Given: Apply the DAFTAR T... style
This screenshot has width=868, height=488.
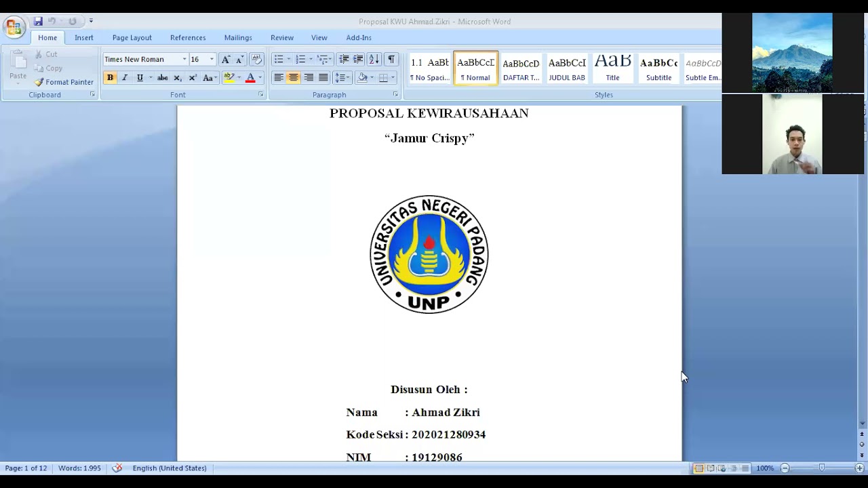Looking at the screenshot, I should pyautogui.click(x=521, y=68).
